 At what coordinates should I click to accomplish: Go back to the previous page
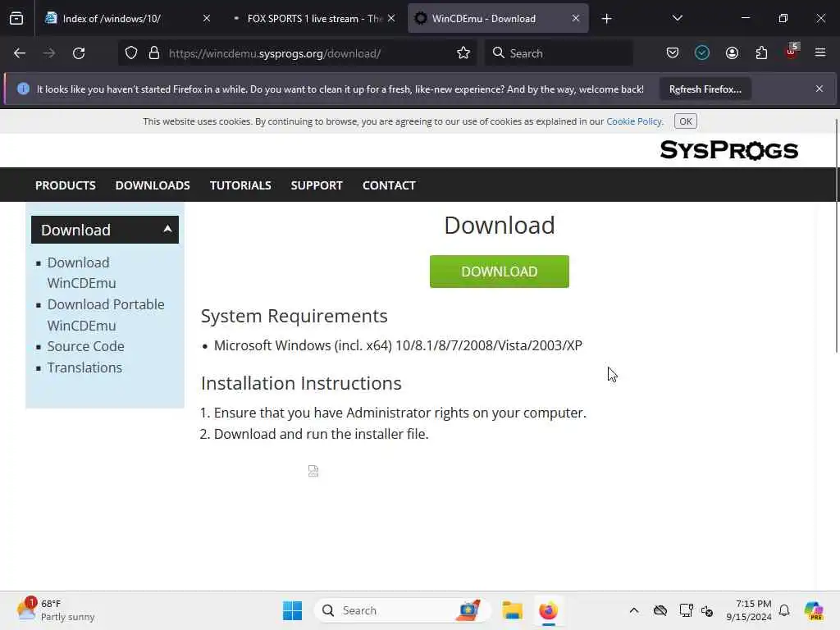click(x=20, y=53)
